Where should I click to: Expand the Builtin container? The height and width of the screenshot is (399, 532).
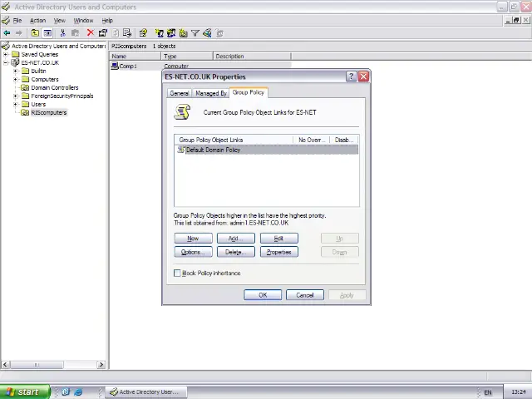(x=15, y=71)
